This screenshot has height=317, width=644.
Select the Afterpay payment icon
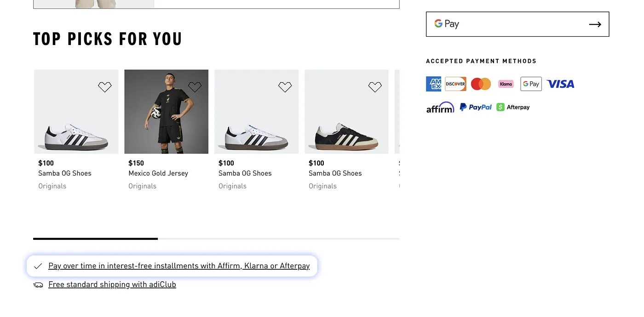513,107
